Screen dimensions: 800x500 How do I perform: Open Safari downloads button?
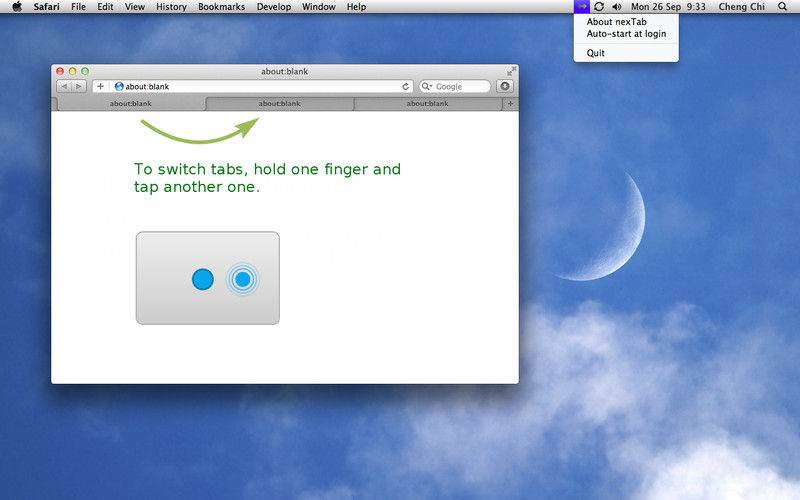coord(505,86)
